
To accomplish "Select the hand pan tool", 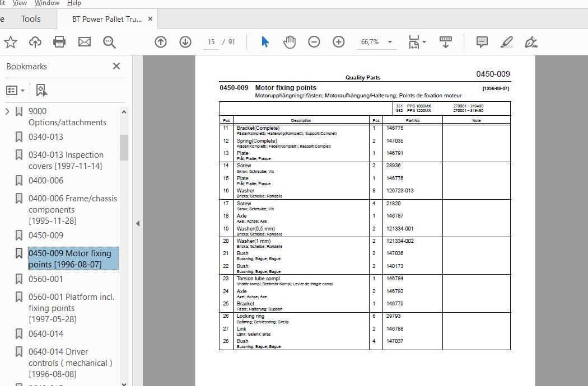I will pyautogui.click(x=290, y=42).
